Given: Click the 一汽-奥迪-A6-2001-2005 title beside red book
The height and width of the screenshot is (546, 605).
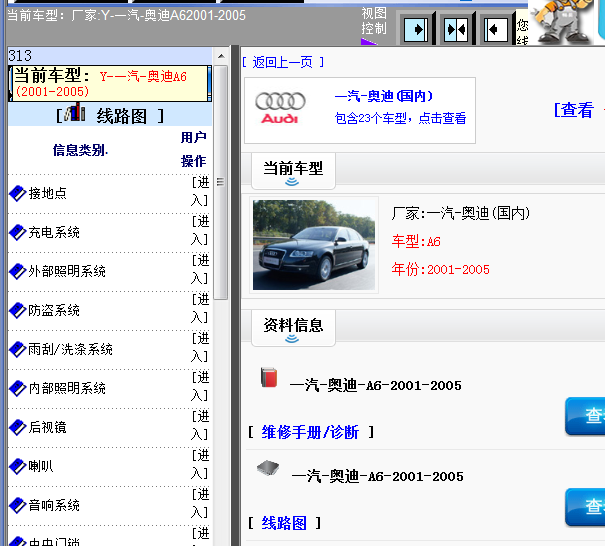Looking at the screenshot, I should pos(375,385).
